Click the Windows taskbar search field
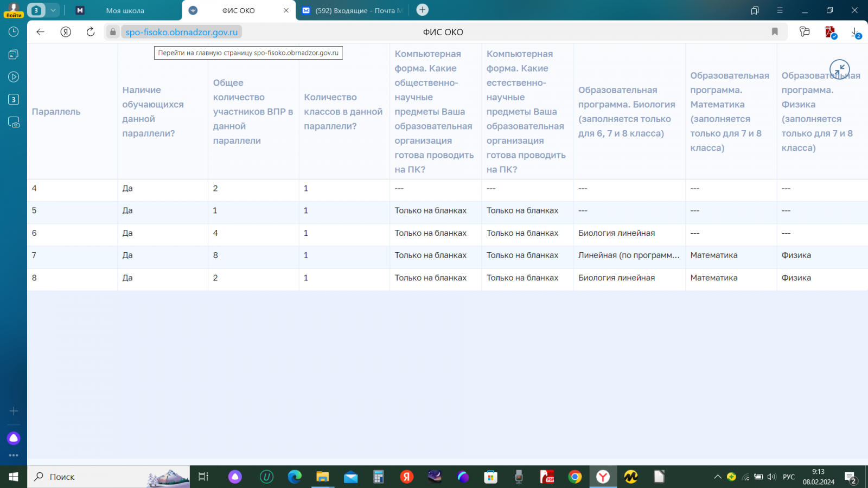 (108, 477)
